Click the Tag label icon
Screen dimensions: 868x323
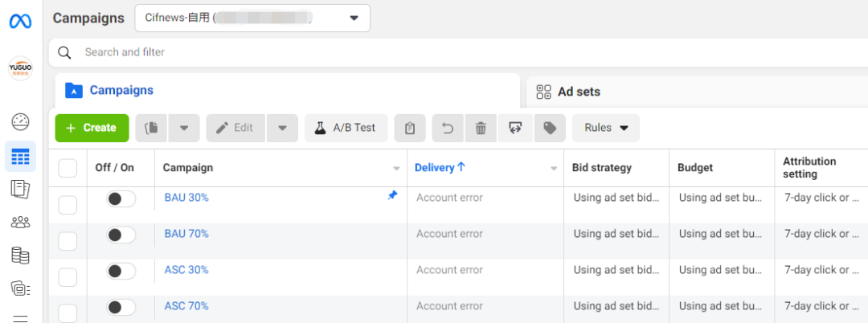550,128
